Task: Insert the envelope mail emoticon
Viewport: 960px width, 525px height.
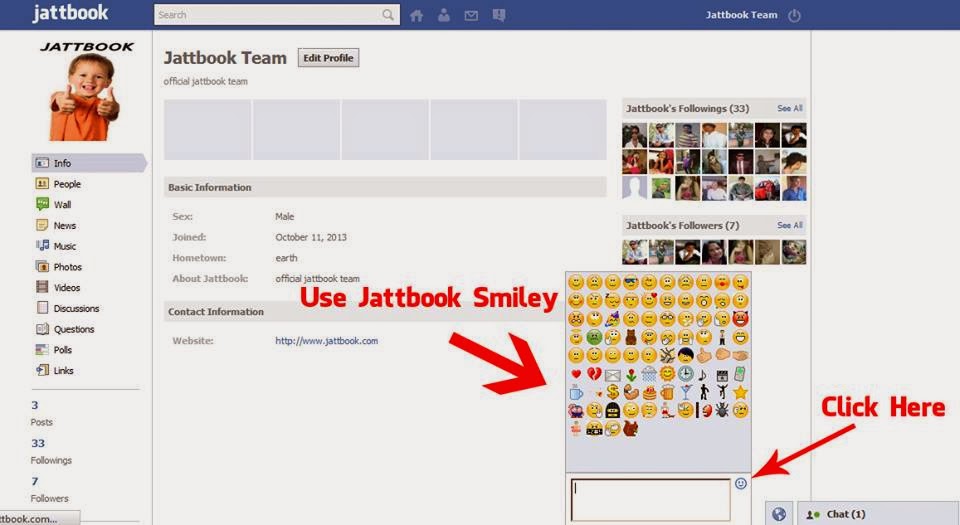Action: tap(613, 375)
